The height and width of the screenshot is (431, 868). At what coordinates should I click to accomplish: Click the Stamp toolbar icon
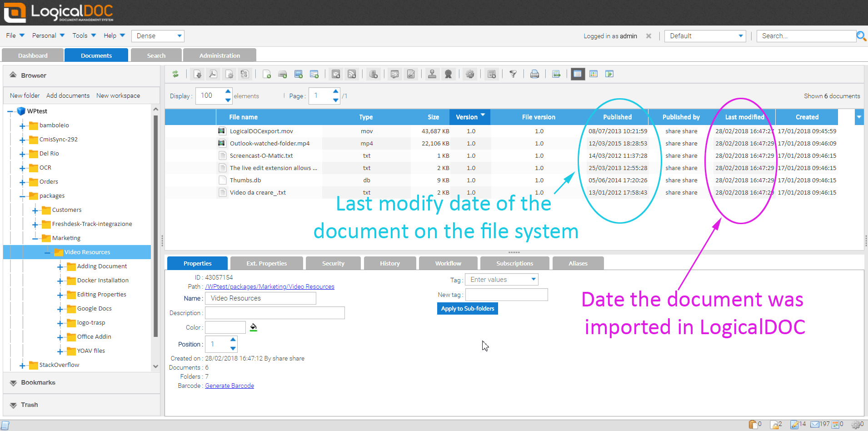pyautogui.click(x=432, y=74)
